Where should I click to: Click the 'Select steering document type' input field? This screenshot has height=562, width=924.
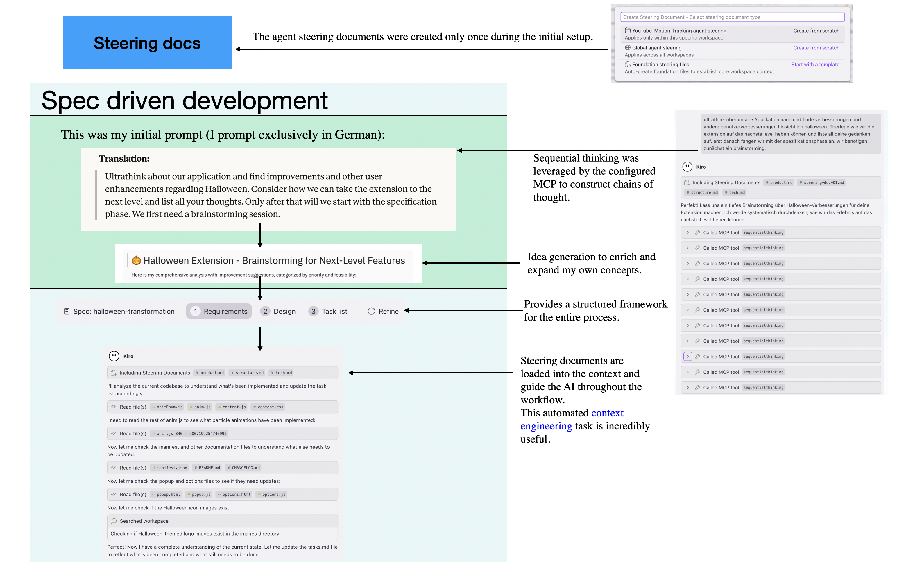tap(732, 17)
